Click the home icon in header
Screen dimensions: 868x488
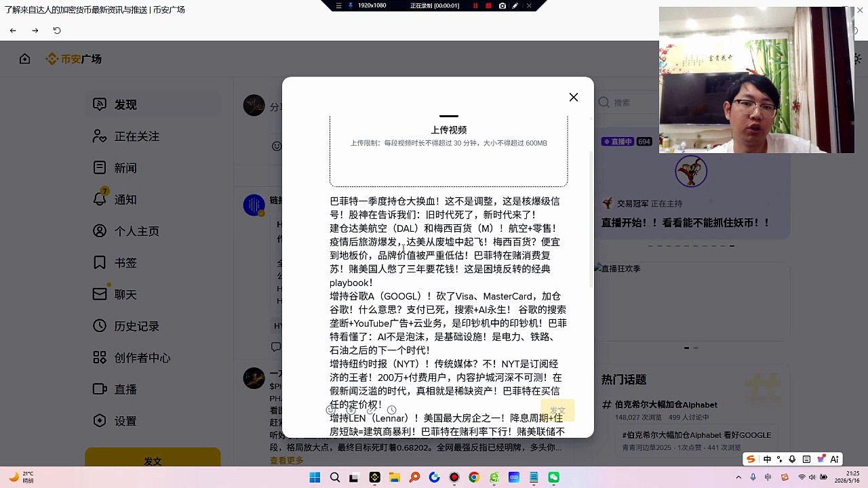pyautogui.click(x=25, y=59)
